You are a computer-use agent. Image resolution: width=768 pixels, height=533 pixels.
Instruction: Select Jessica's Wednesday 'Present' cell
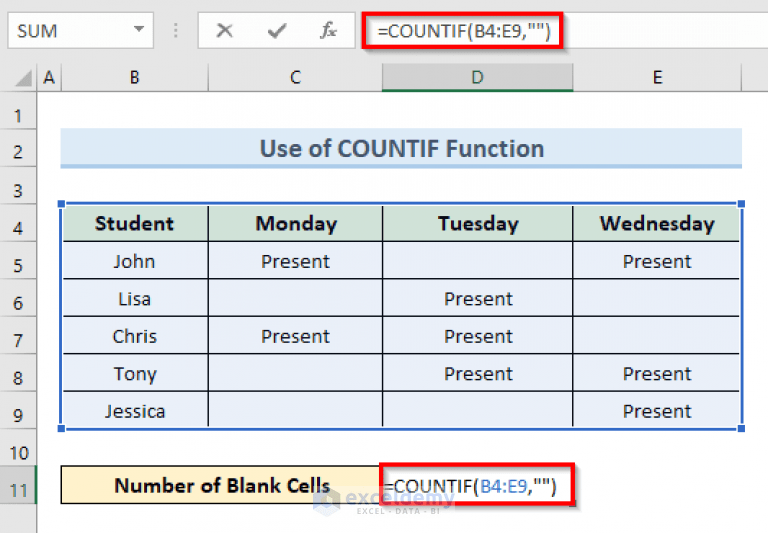pyautogui.click(x=656, y=411)
